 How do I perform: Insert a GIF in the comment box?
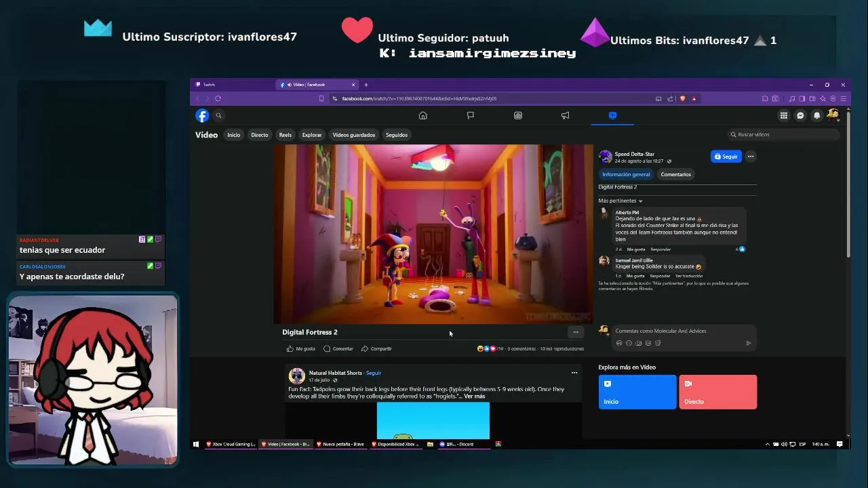click(648, 343)
